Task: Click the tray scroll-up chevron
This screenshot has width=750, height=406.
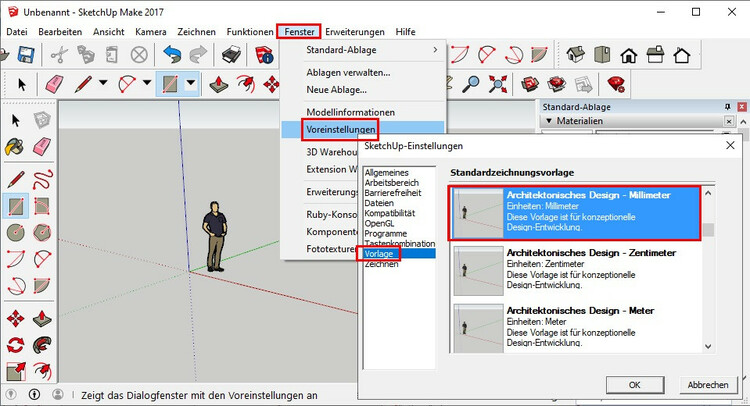Action: [x=743, y=122]
